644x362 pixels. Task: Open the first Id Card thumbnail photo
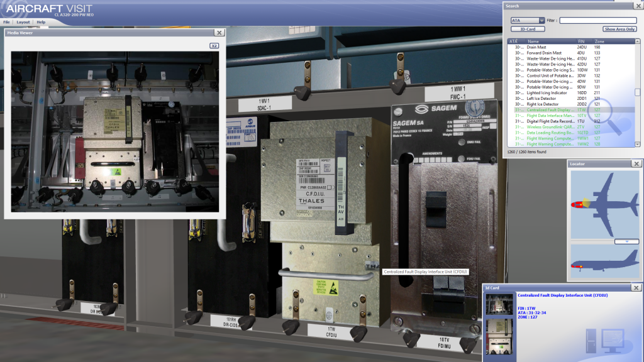pyautogui.click(x=499, y=305)
